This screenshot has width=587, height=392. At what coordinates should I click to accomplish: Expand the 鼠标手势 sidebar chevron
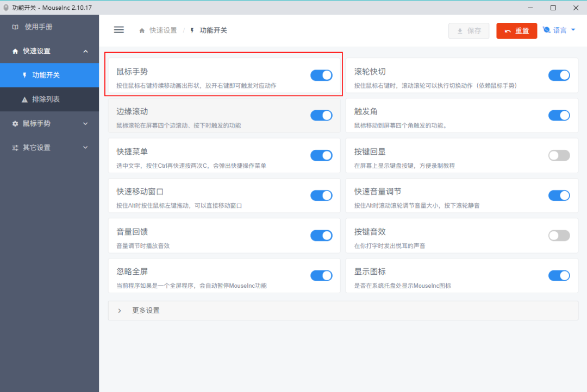85,123
